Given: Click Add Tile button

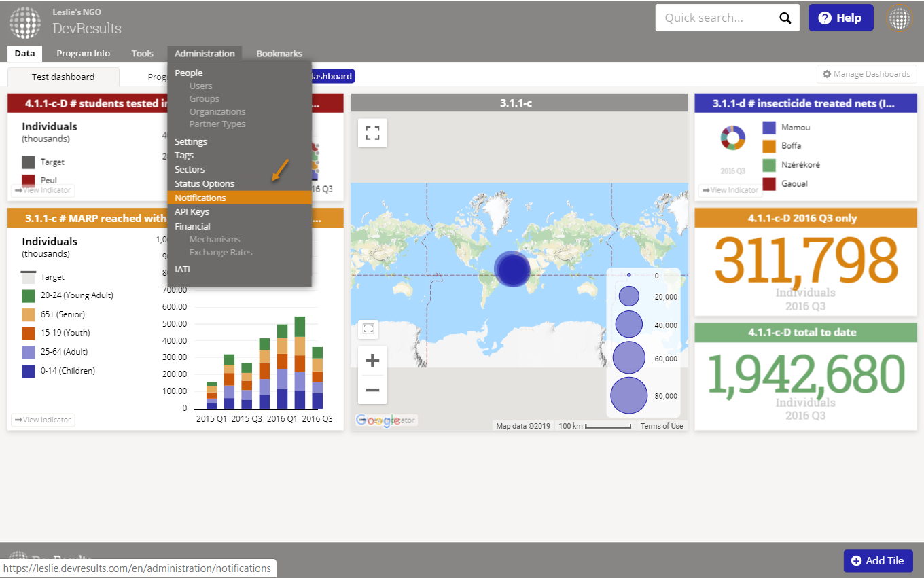Looking at the screenshot, I should click(878, 560).
